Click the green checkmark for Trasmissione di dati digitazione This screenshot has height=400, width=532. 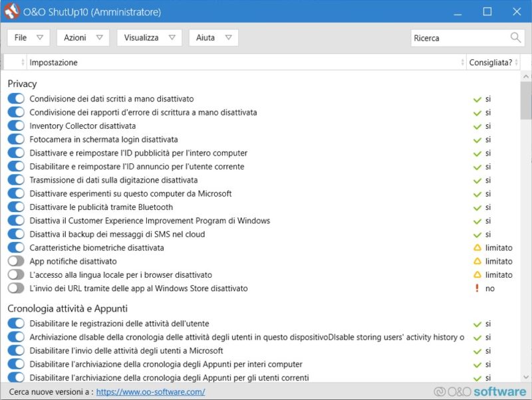[477, 180]
